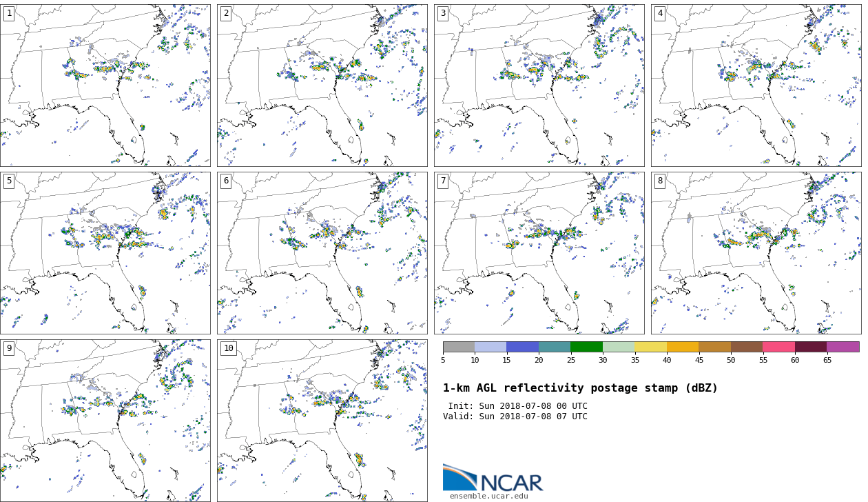Open ensemble member 8 reflectivity map
The height and width of the screenshot is (502, 868).
pyautogui.click(x=756, y=253)
